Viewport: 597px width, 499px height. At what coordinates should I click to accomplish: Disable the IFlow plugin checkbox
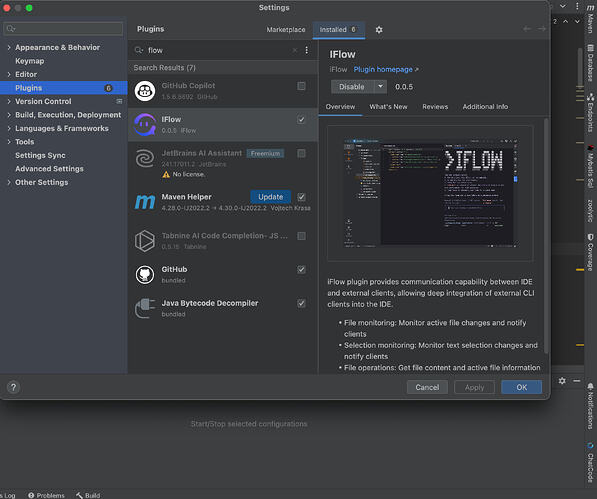tap(301, 120)
